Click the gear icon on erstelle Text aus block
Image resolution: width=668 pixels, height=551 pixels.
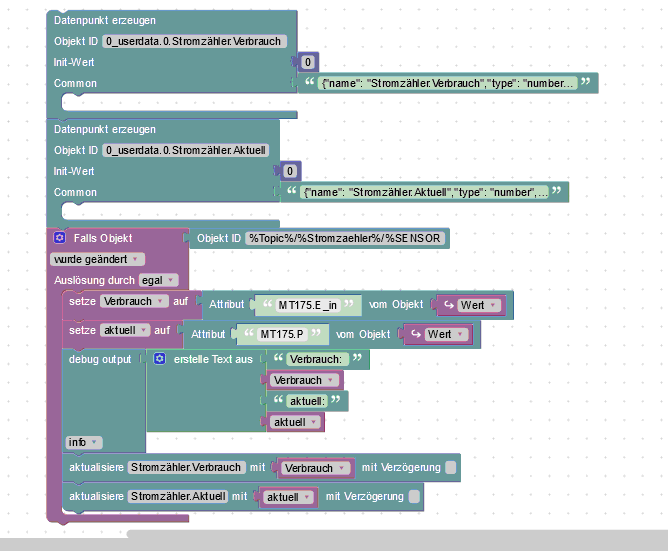pos(159,359)
